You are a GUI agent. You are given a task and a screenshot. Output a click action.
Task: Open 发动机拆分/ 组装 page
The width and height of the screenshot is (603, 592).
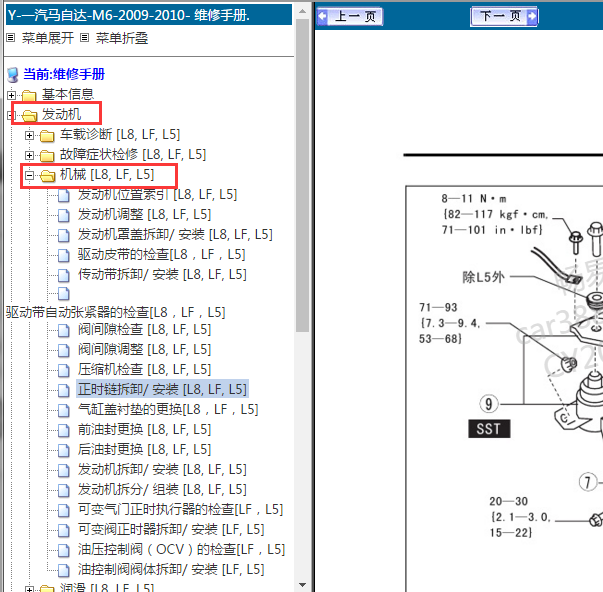pos(162,489)
